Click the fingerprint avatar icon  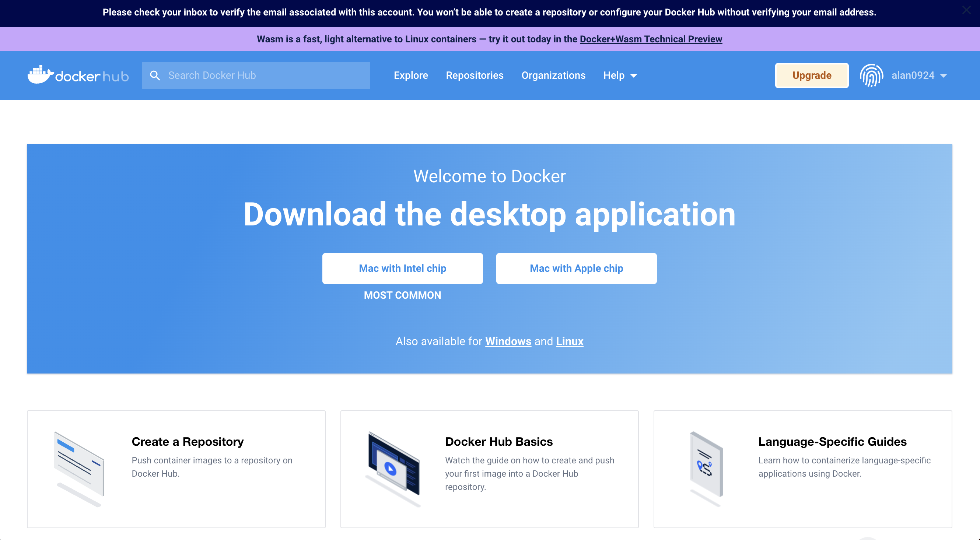point(871,75)
